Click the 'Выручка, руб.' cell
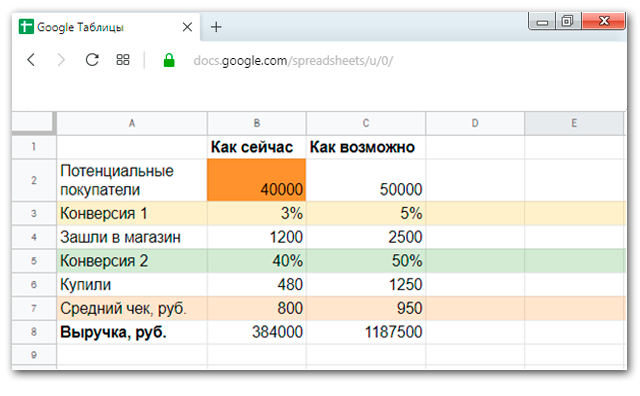640x396 pixels. click(x=132, y=331)
